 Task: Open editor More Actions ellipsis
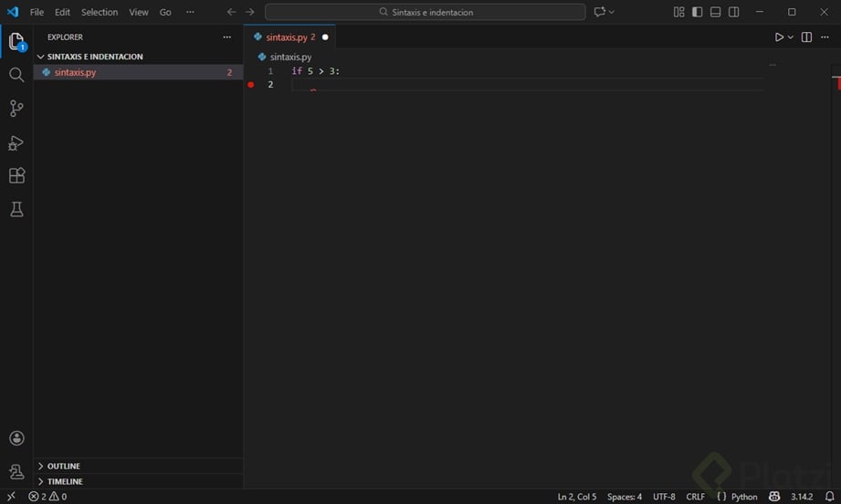825,37
